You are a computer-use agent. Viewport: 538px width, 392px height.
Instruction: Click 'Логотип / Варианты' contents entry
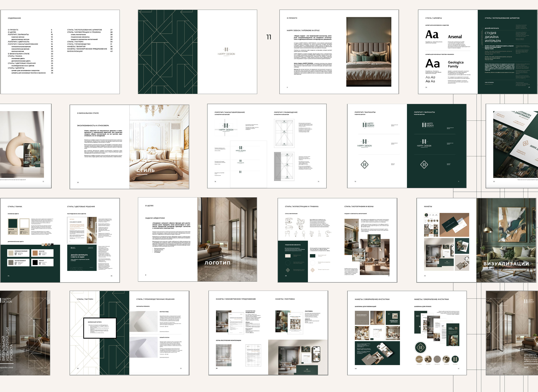[x=18, y=35]
